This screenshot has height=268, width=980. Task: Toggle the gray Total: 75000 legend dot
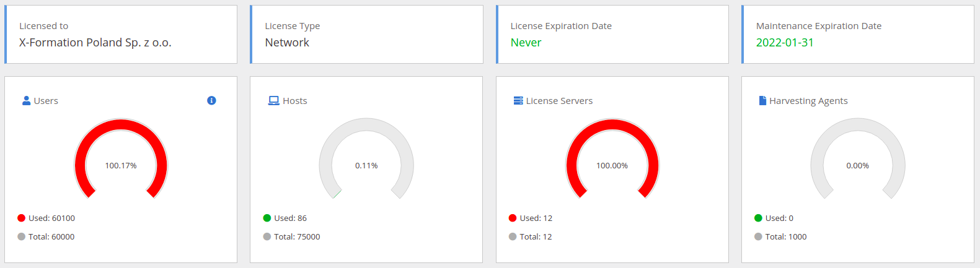[x=267, y=236]
